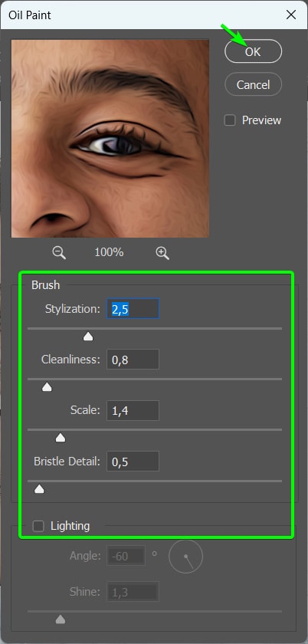Screen dimensions: 308x644
Task: Close the Oil Paint dialog
Action: point(291,15)
